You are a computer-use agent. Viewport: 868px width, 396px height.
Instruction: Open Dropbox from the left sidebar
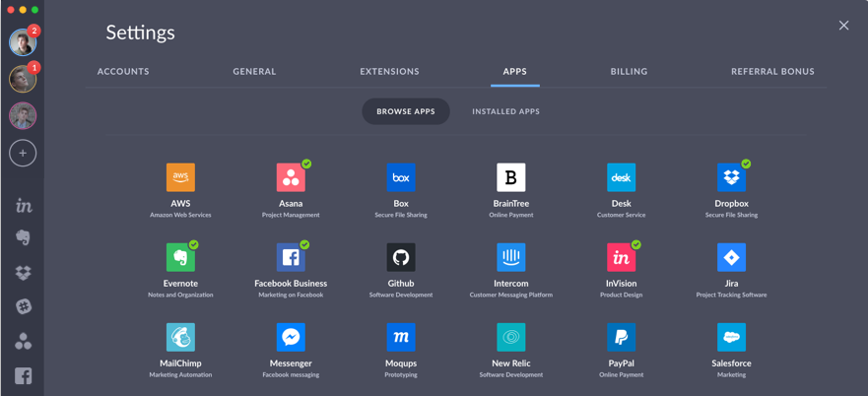click(x=23, y=273)
